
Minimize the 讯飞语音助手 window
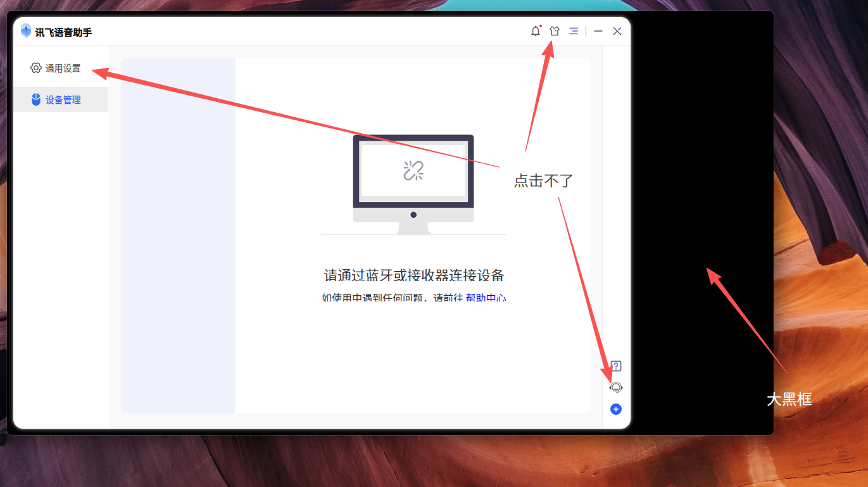[598, 31]
